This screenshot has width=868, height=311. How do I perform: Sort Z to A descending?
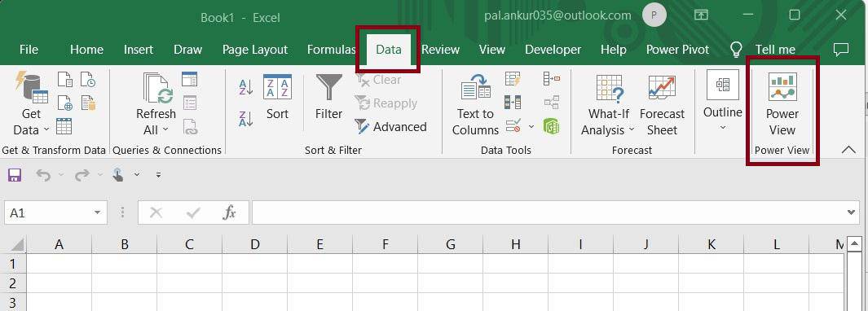(x=246, y=119)
